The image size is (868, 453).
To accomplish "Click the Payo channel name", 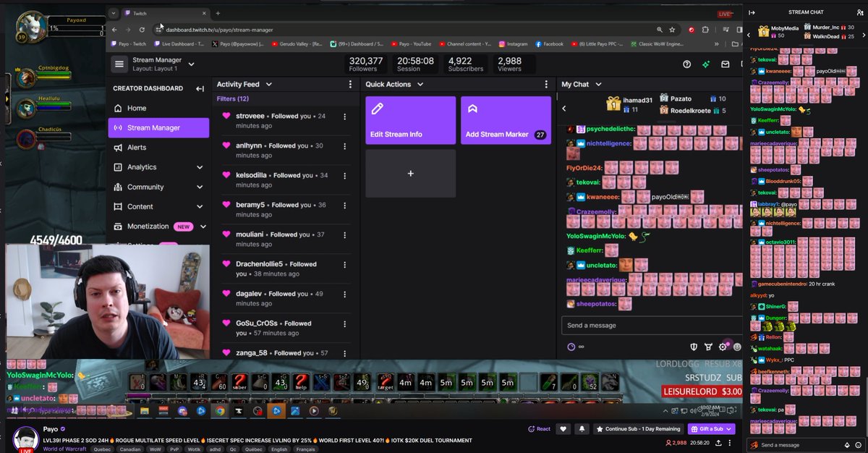I will (x=51, y=429).
